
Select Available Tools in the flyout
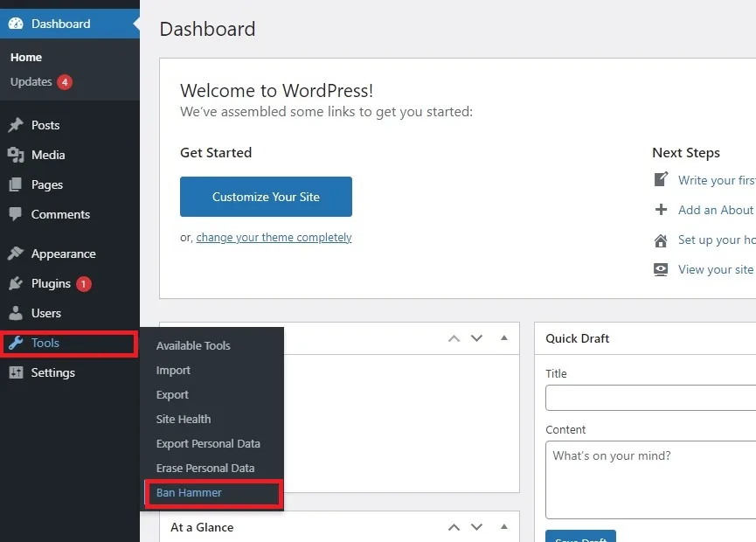point(193,345)
